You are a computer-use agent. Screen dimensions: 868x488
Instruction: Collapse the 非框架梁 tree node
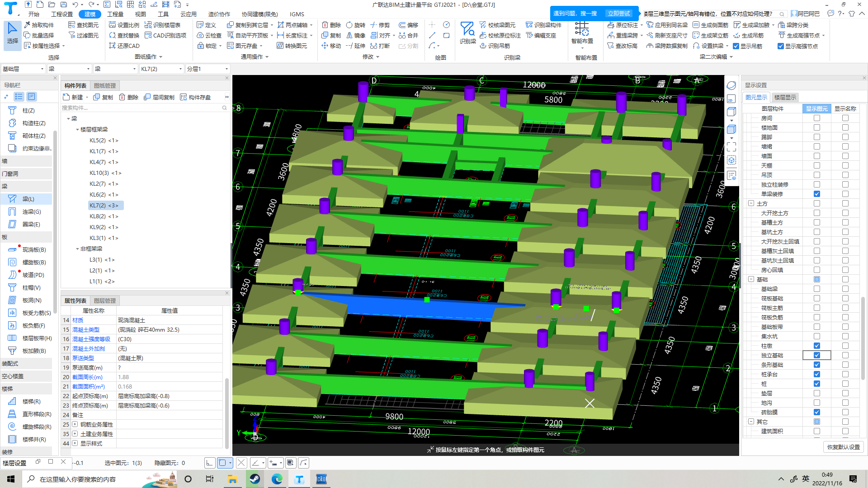click(x=77, y=249)
